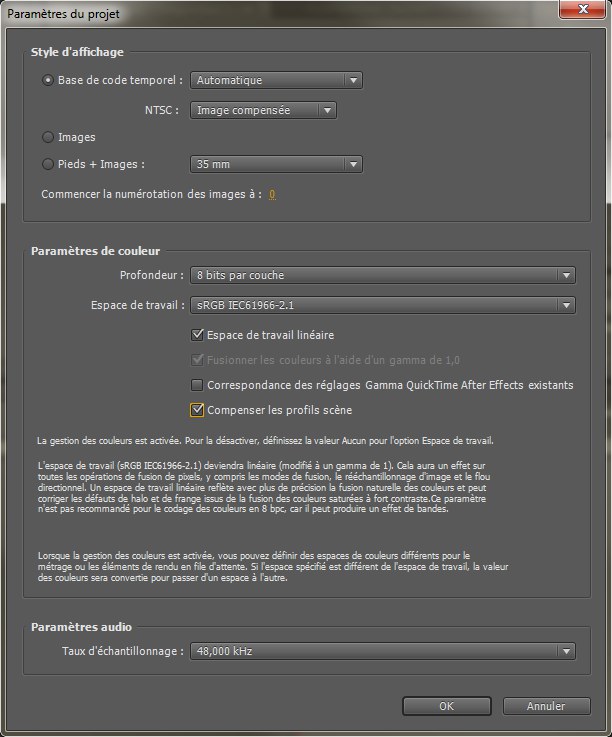Expand the Espace de travail sRGB dropdown
The width and height of the screenshot is (612, 737).
click(x=382, y=305)
